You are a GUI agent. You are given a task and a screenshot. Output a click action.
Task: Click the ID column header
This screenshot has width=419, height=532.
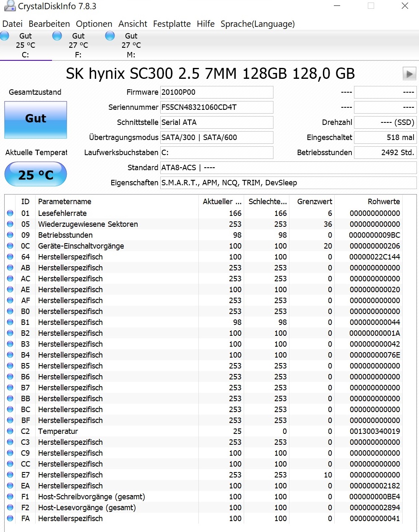pyautogui.click(x=26, y=202)
